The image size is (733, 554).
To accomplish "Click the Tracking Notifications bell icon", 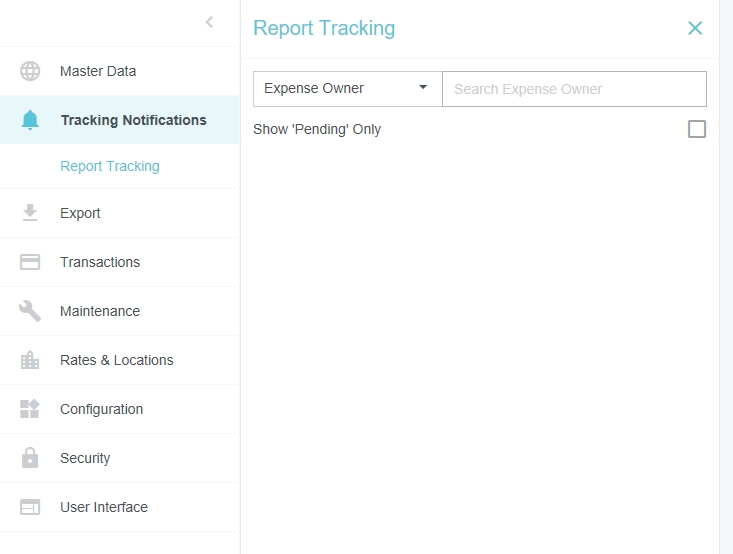I will pos(30,120).
